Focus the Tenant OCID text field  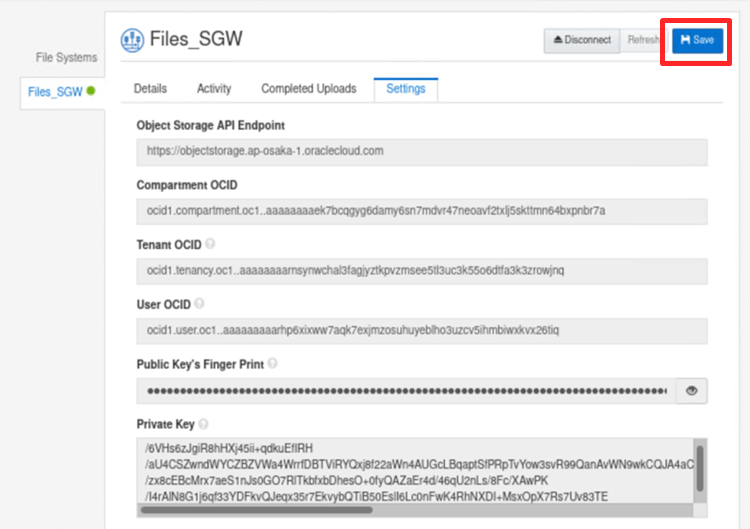click(422, 271)
